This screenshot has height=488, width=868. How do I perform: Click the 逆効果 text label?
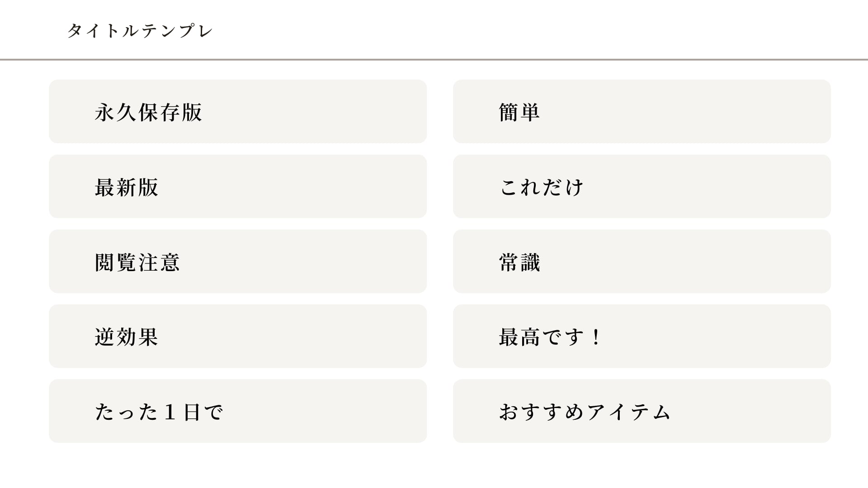(127, 337)
